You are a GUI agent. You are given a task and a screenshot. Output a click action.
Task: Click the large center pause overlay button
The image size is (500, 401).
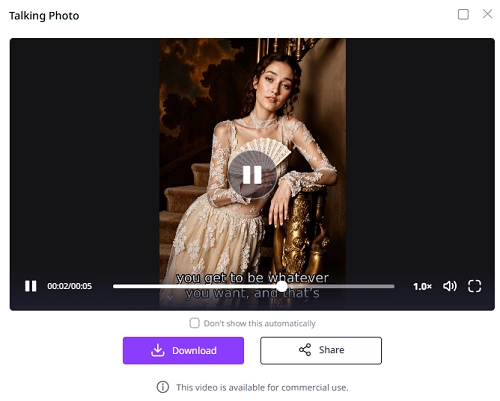coord(252,175)
